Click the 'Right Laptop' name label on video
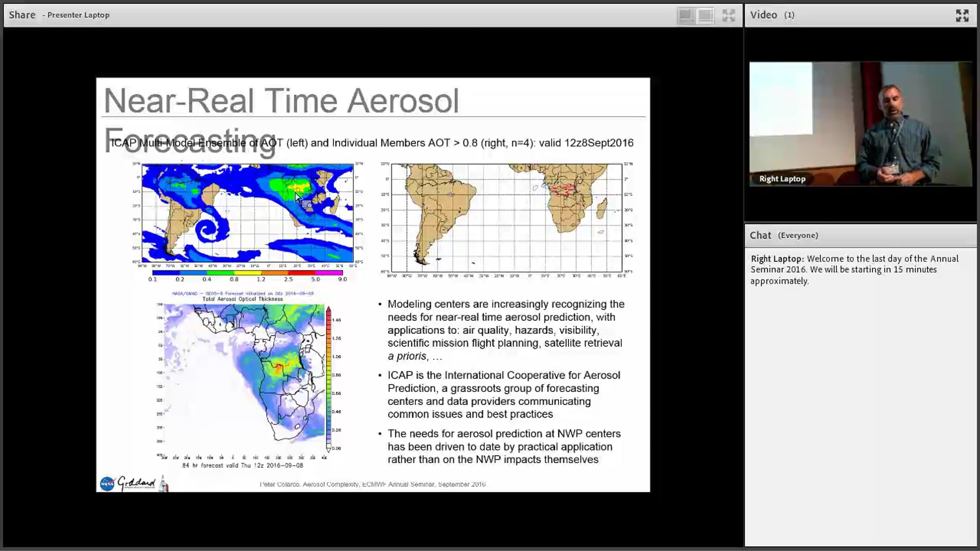980x551 pixels. point(782,179)
